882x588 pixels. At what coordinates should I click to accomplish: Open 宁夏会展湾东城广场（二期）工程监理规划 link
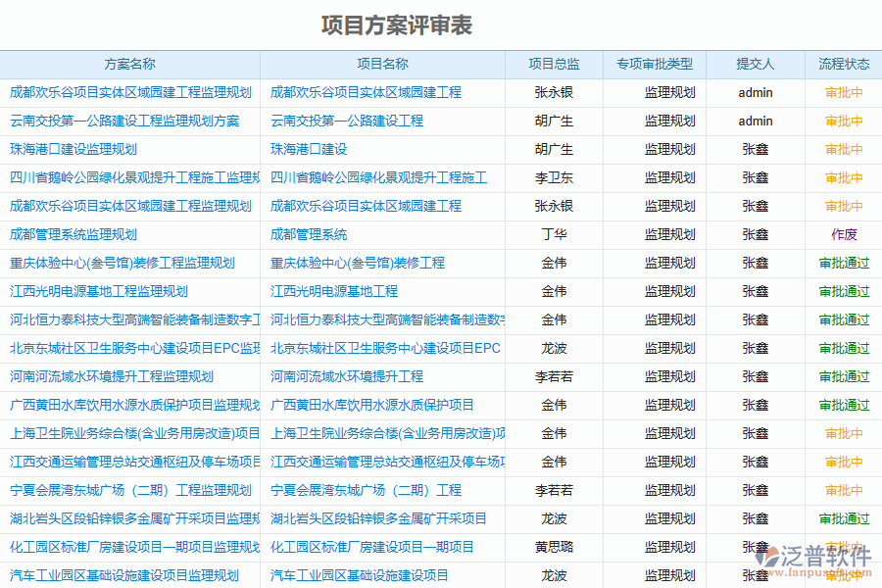click(x=130, y=490)
